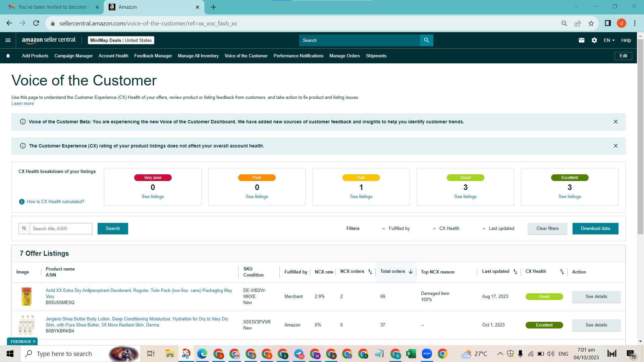
Task: See listings under Excellent
Action: 570,197
